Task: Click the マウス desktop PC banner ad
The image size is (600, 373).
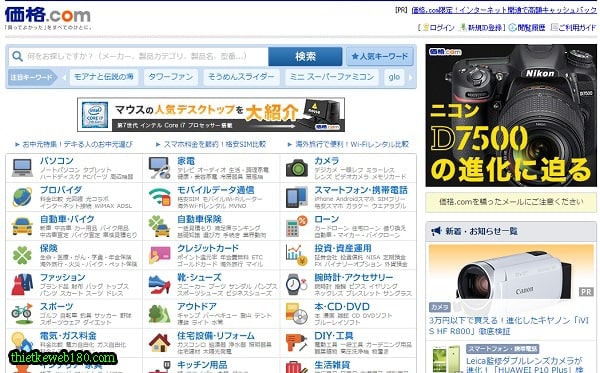Action: tap(211, 114)
